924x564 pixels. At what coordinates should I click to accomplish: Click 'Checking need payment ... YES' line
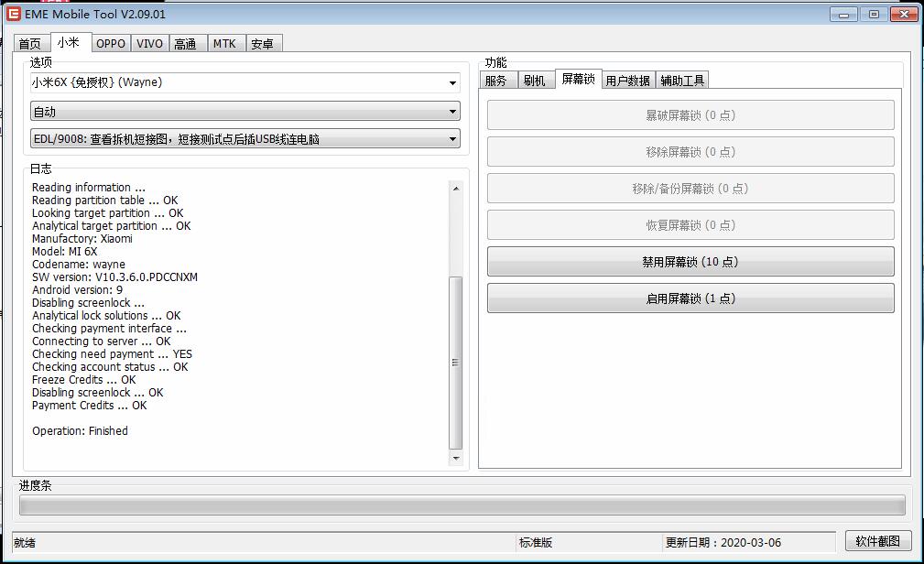[112, 354]
